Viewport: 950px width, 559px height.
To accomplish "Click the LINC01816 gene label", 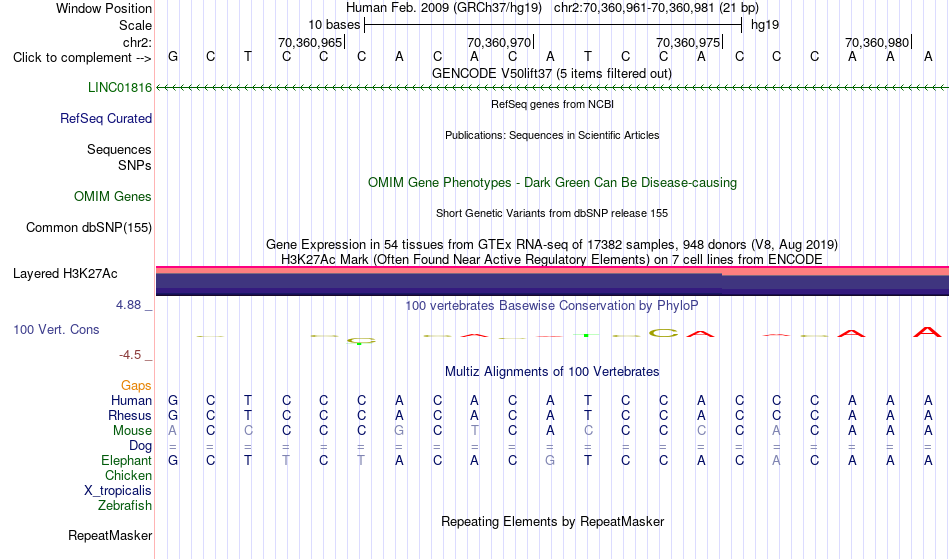I will coord(120,87).
